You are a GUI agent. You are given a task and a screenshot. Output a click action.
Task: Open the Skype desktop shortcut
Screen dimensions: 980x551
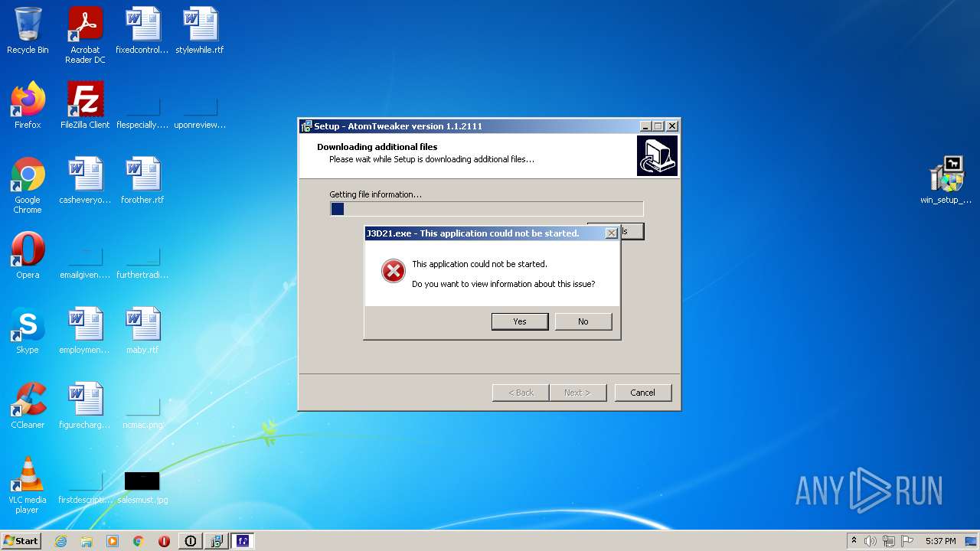[28, 331]
